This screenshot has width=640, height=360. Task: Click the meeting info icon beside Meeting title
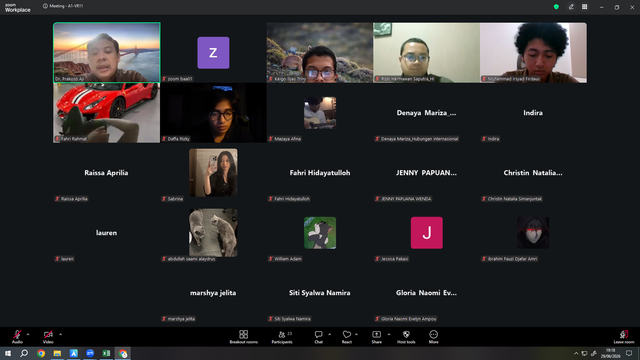point(45,6)
